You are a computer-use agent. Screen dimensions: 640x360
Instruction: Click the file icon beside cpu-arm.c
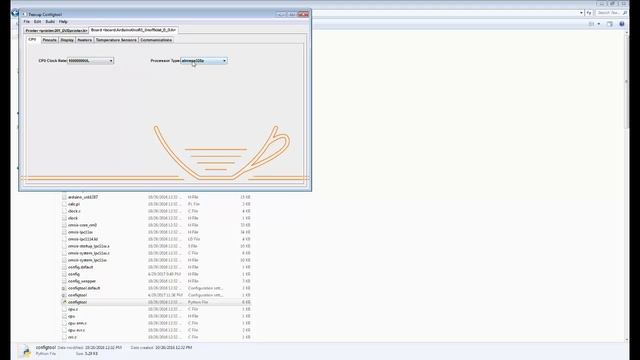[64, 323]
